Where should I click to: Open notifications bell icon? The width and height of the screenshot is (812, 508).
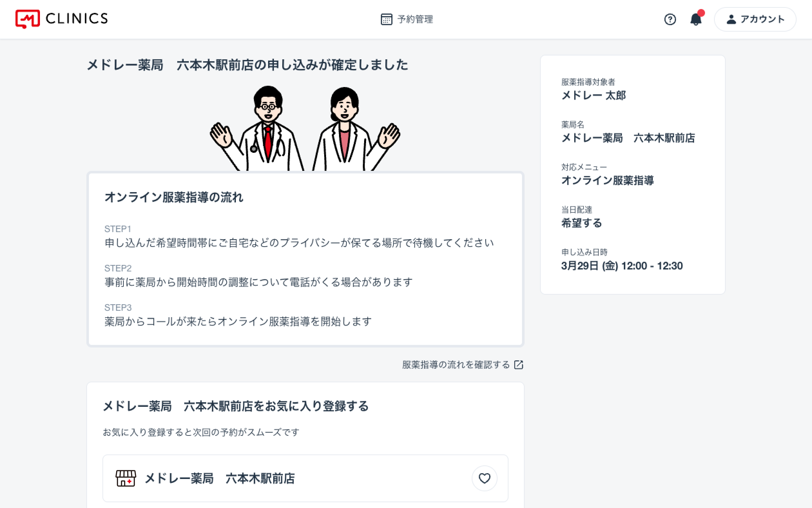[696, 18]
